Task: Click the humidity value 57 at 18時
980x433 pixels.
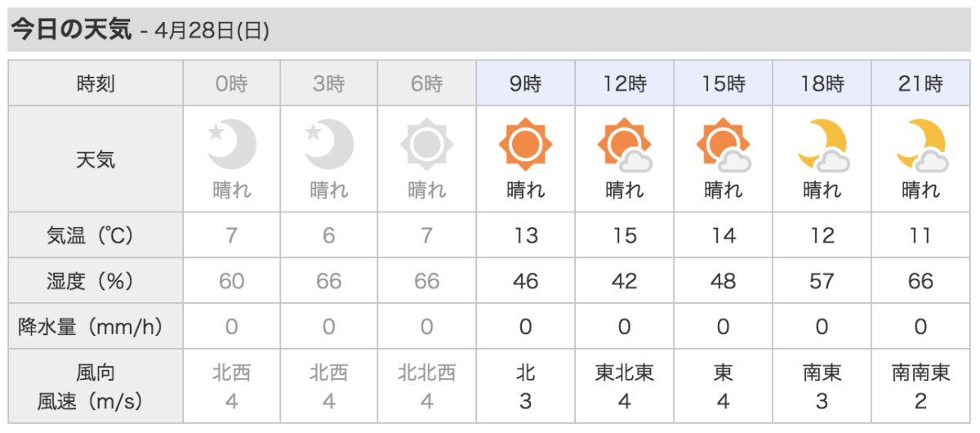Action: pyautogui.click(x=822, y=281)
